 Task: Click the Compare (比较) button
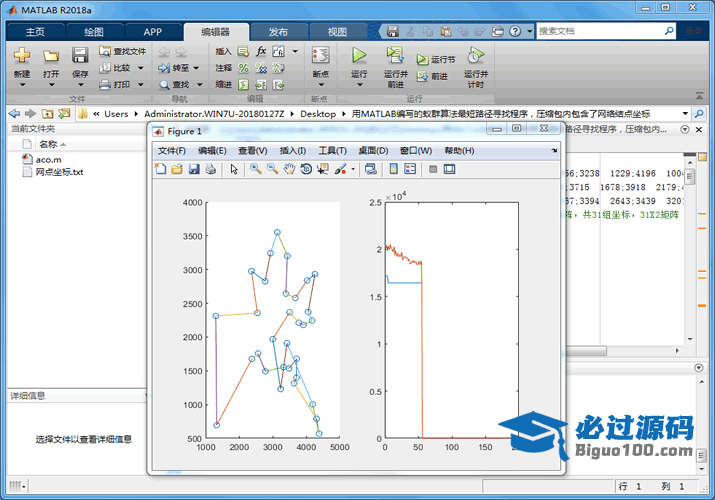click(115, 68)
